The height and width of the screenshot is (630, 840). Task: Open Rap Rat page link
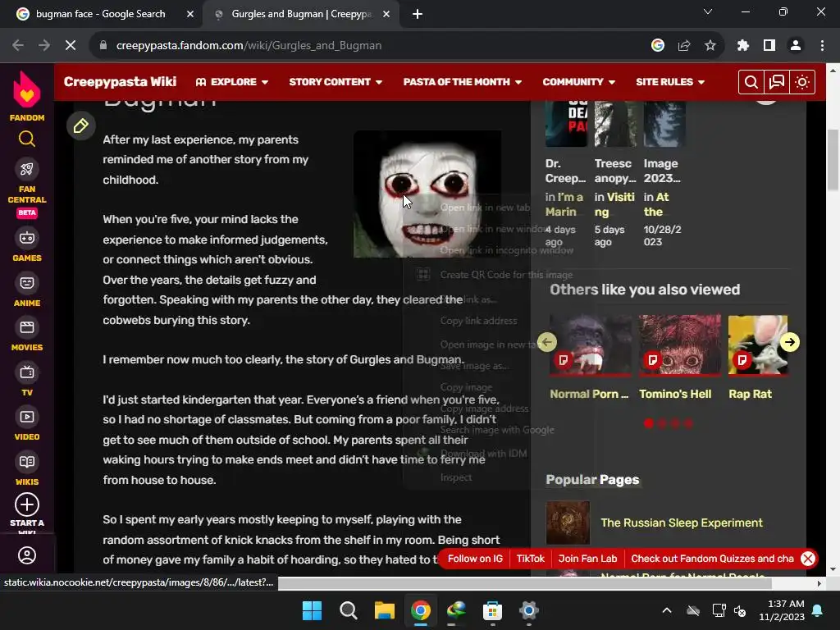tap(750, 394)
